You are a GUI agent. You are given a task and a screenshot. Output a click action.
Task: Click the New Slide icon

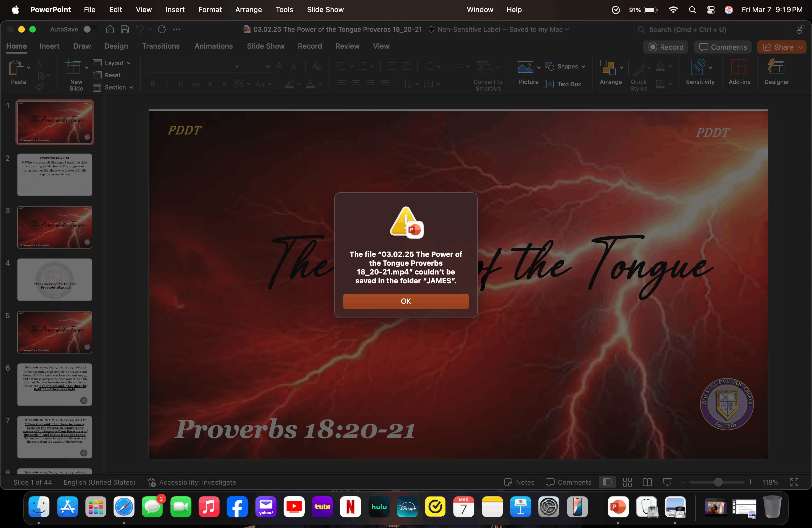click(73, 68)
